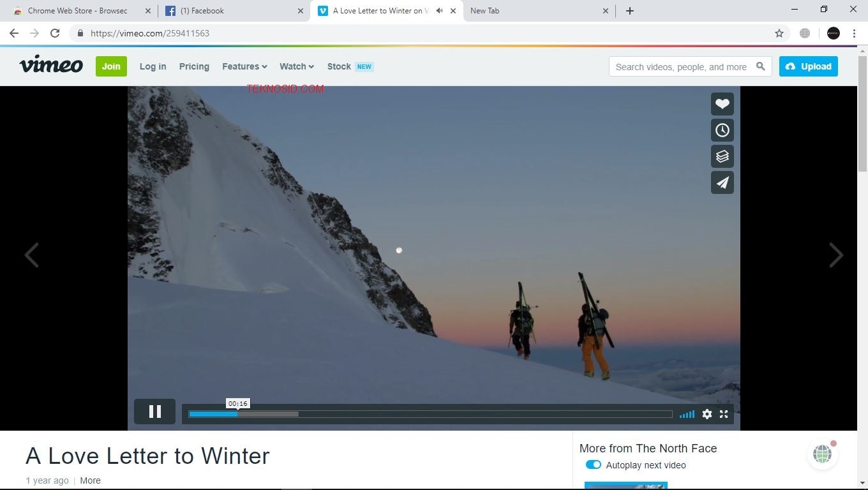Adjust the player volume bars
868x490 pixels.
tap(687, 414)
